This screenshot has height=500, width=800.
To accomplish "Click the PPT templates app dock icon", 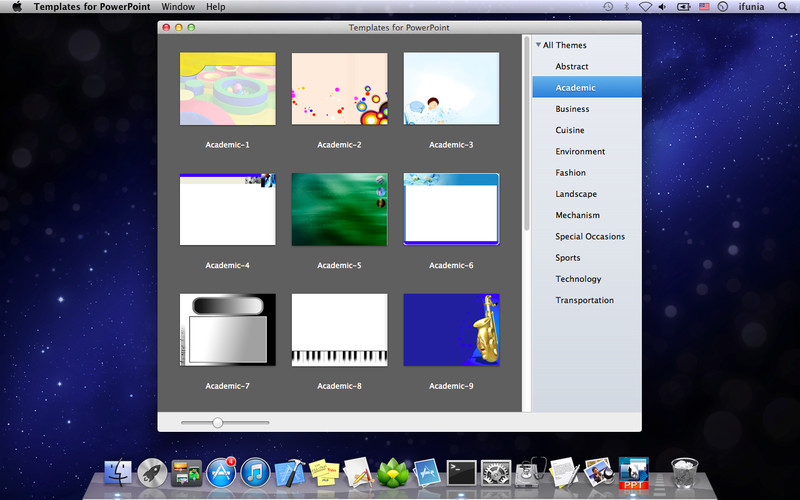I will [x=634, y=472].
